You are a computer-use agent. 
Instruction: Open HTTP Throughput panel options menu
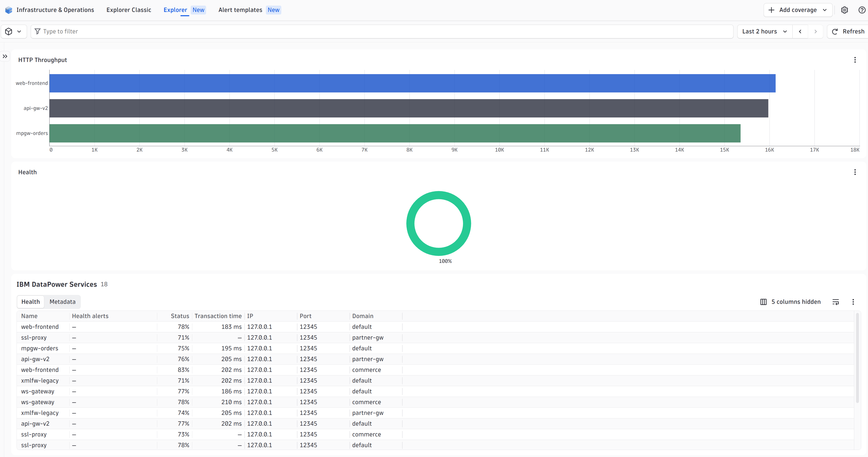[855, 60]
